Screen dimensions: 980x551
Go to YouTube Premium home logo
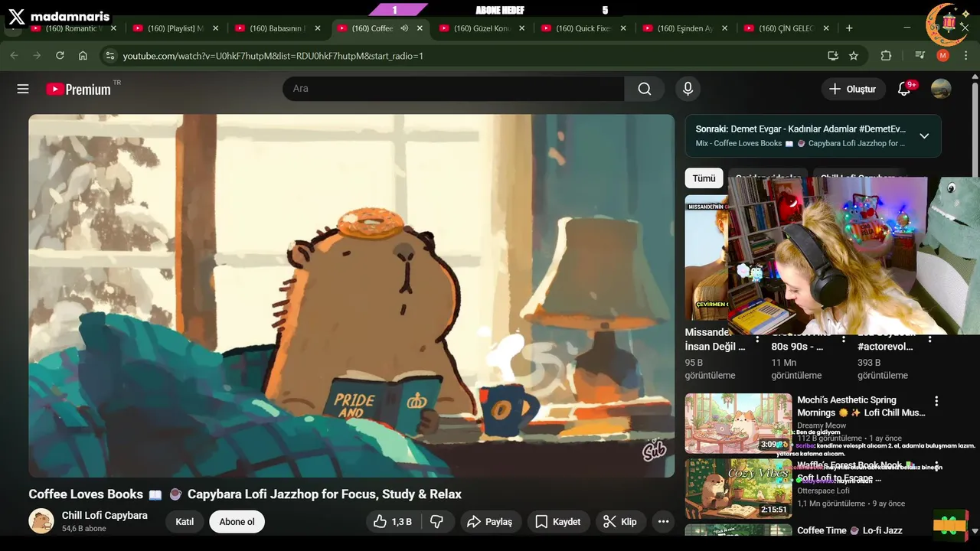[78, 89]
